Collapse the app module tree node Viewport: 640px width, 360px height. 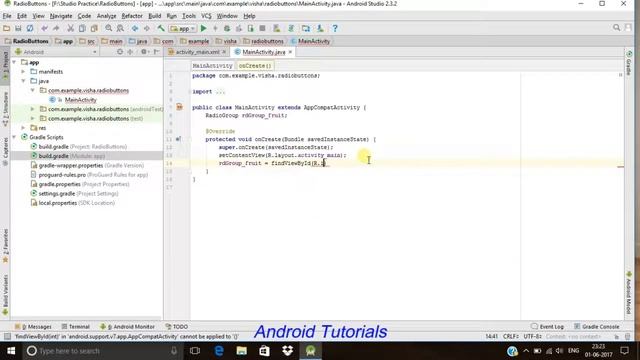click(15, 62)
